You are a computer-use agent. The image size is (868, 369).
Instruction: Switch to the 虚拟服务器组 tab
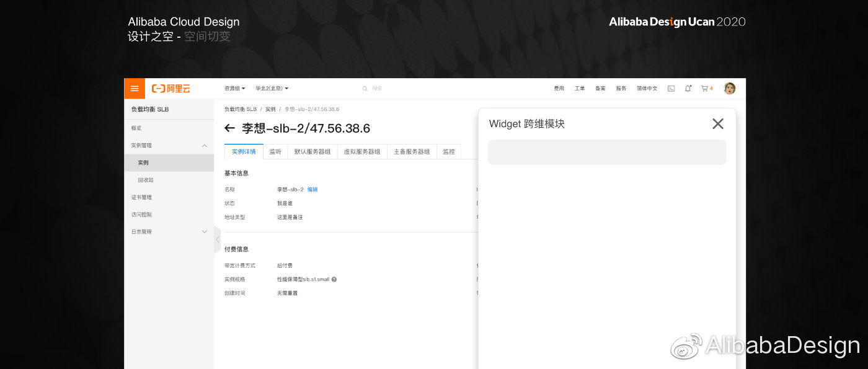(362, 151)
